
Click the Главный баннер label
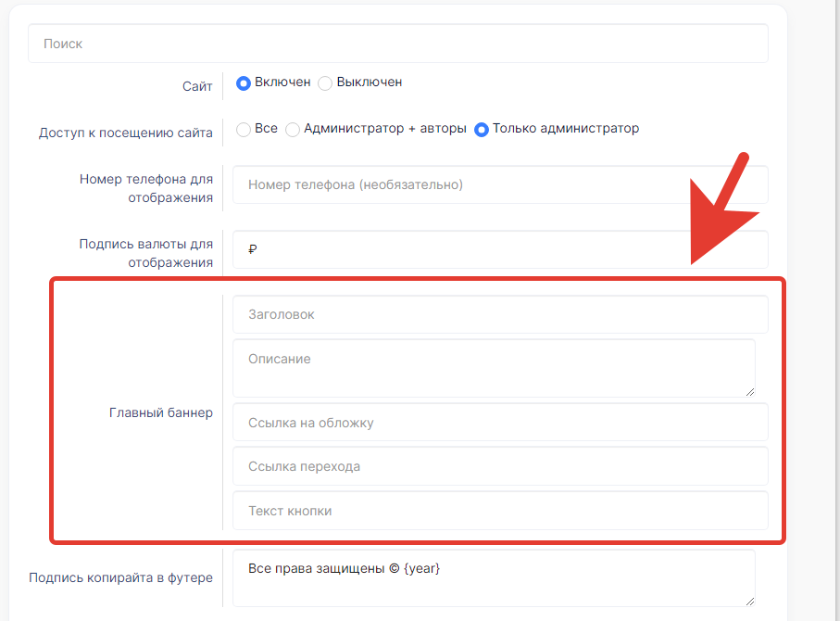click(161, 412)
